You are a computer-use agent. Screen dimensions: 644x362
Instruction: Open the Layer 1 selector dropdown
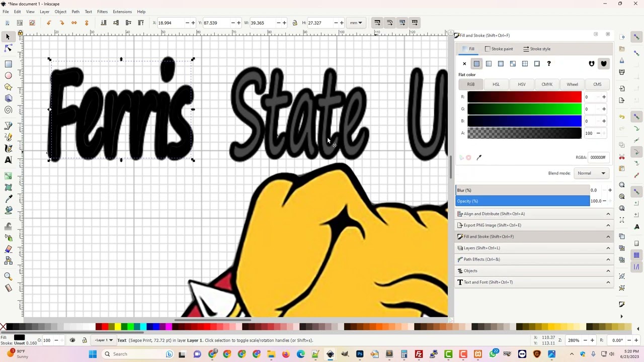point(103,340)
